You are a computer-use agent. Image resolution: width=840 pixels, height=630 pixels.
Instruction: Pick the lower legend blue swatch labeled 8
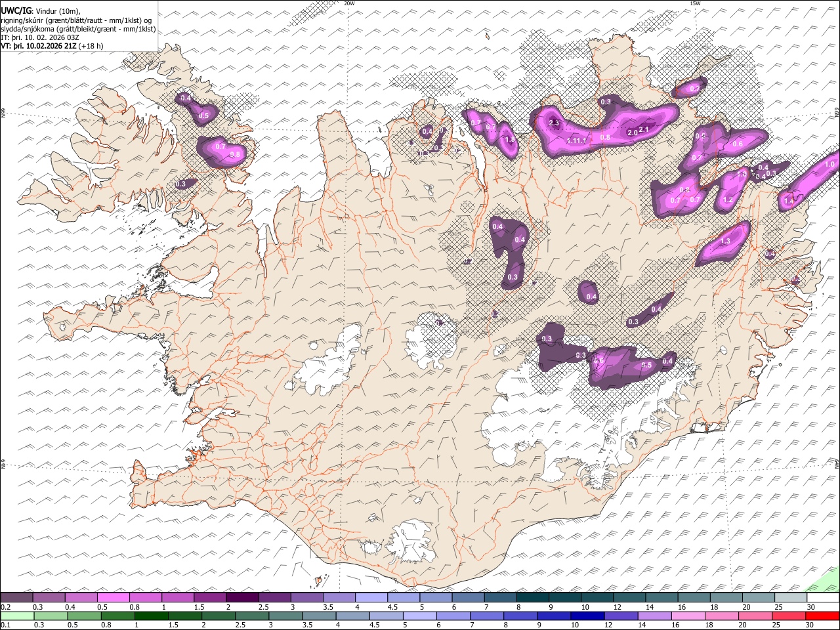(520, 616)
